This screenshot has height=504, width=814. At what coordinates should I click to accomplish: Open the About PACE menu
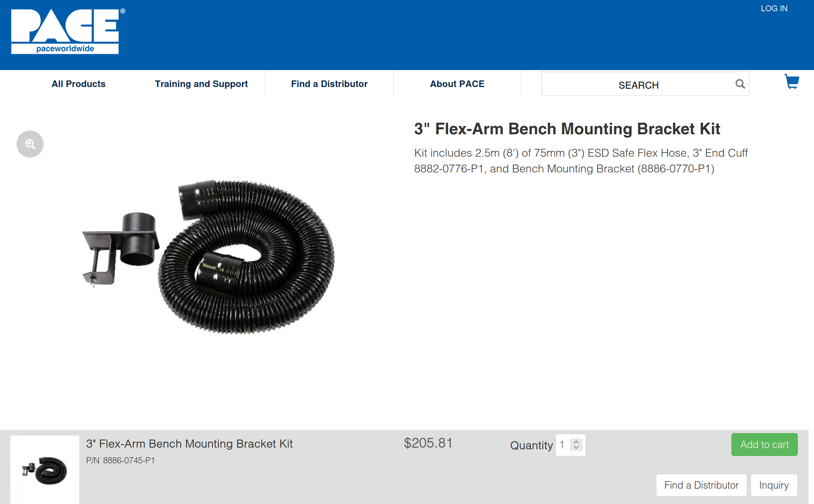[457, 84]
